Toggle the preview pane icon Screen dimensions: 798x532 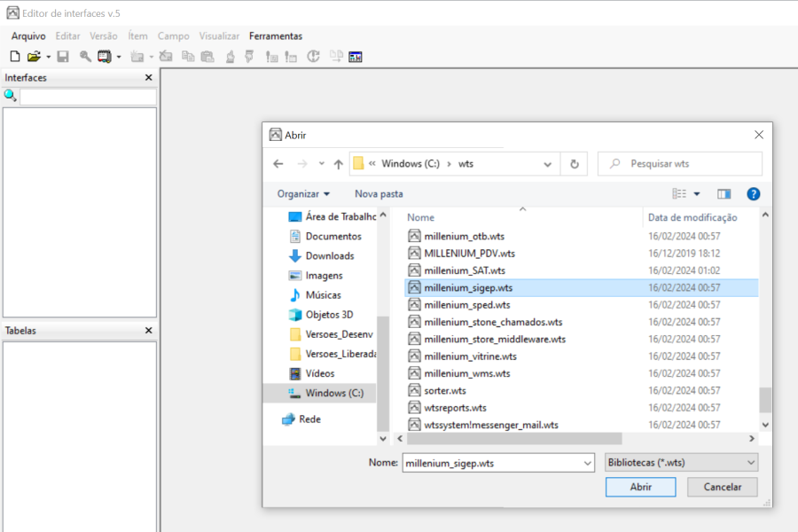(724, 194)
